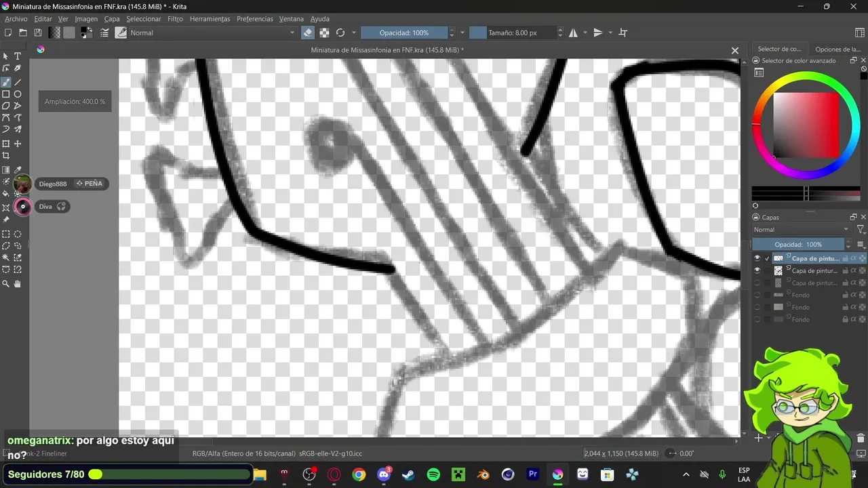Viewport: 868px width, 488px height.
Task: Open the brush settings editor icon
Action: 105,33
